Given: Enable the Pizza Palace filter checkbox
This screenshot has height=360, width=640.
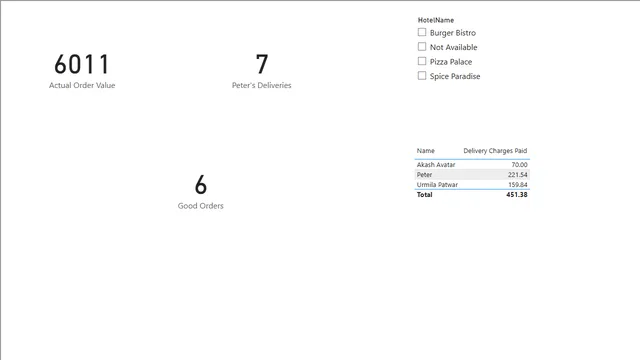Looking at the screenshot, I should tap(422, 61).
